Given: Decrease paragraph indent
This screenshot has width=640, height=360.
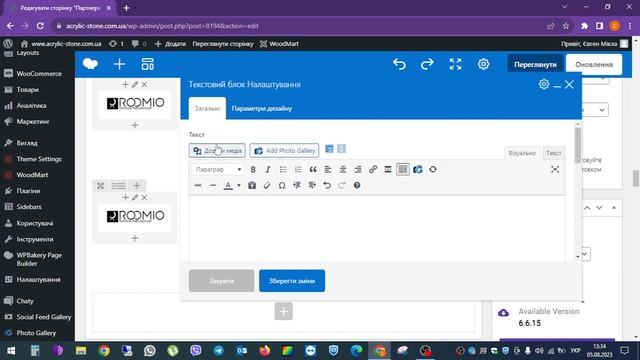Looking at the screenshot, I should (x=297, y=185).
